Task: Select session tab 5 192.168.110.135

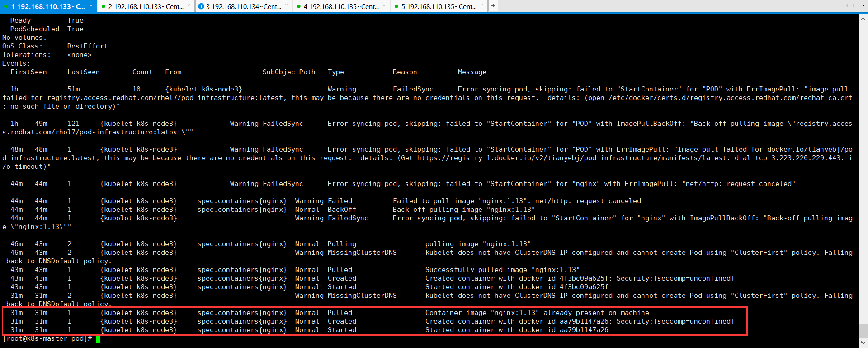Action: pyautogui.click(x=439, y=6)
